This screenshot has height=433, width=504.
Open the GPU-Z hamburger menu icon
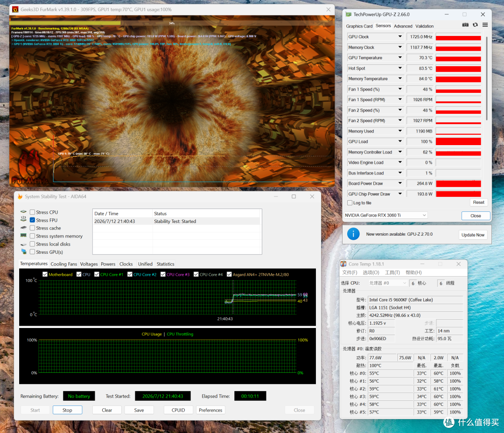485,25
